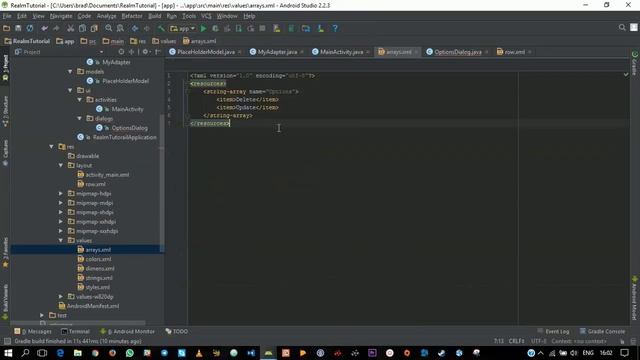
Task: Click the Back navigation arrow icon
Action: pyautogui.click(x=135, y=29)
